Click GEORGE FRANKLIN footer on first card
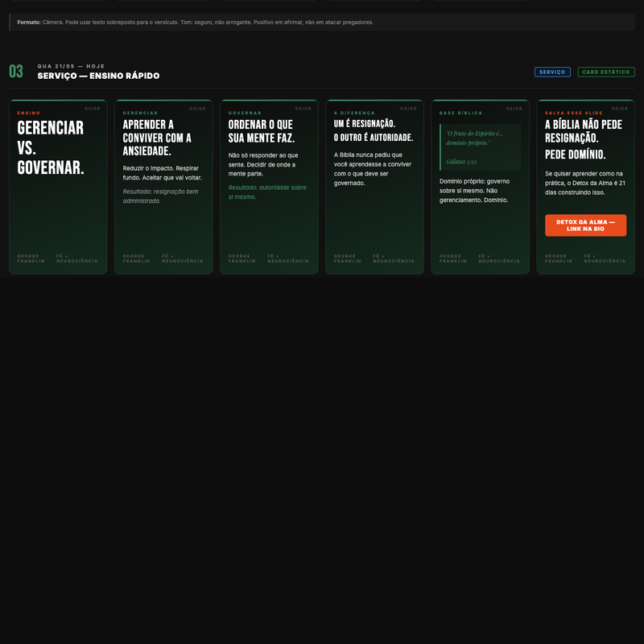Viewport: 644px width, 644px height. tap(31, 258)
